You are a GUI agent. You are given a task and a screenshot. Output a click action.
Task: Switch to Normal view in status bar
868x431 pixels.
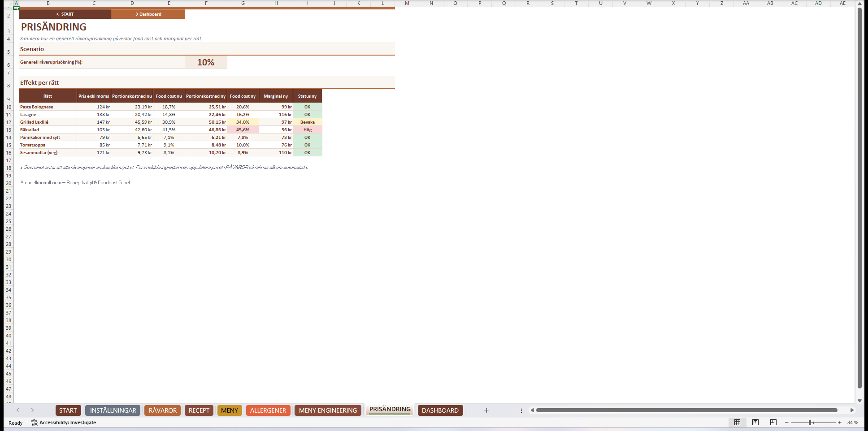737,422
